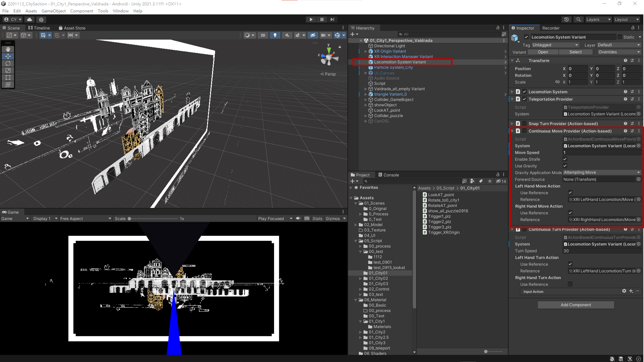Viewport: 644px width, 362px height.
Task: Mute scene audio in the Scene view
Action: click(x=287, y=35)
